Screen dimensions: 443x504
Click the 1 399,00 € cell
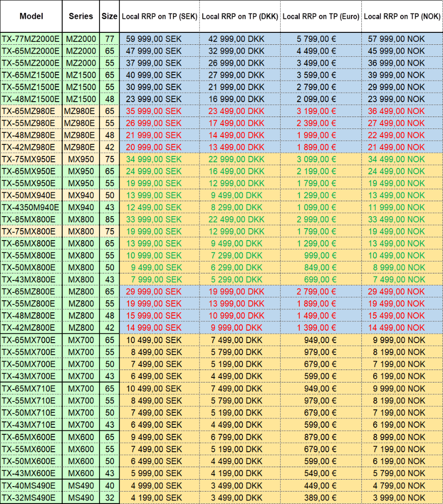(321, 328)
